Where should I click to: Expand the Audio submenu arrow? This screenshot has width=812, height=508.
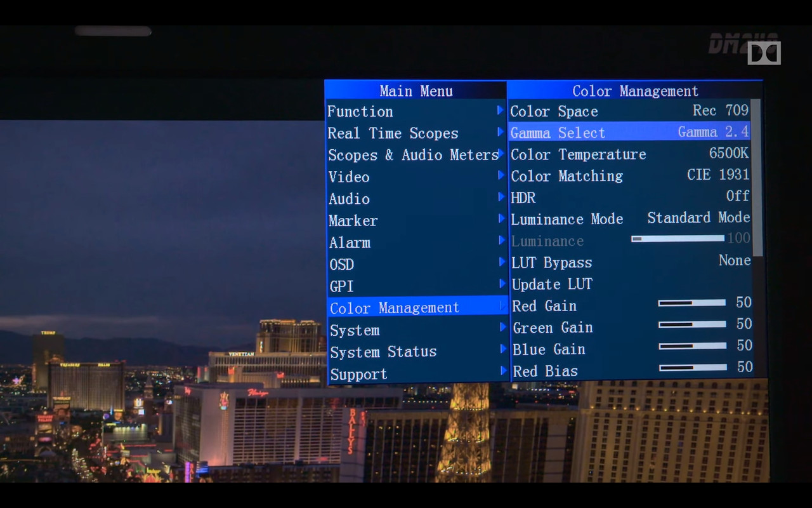click(501, 197)
